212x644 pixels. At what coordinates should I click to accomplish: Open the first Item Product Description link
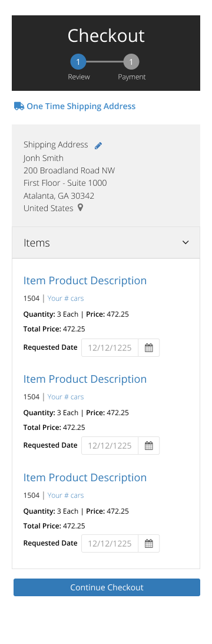point(85,281)
